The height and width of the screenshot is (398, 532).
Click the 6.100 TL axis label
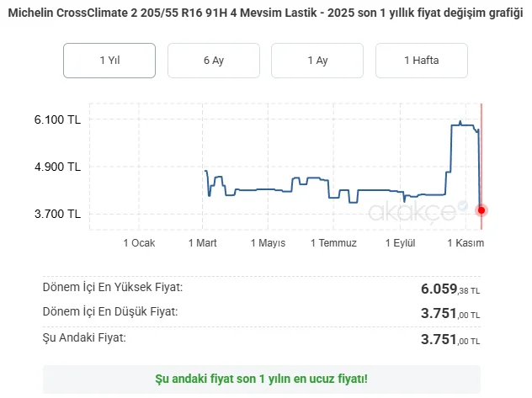[x=57, y=119]
